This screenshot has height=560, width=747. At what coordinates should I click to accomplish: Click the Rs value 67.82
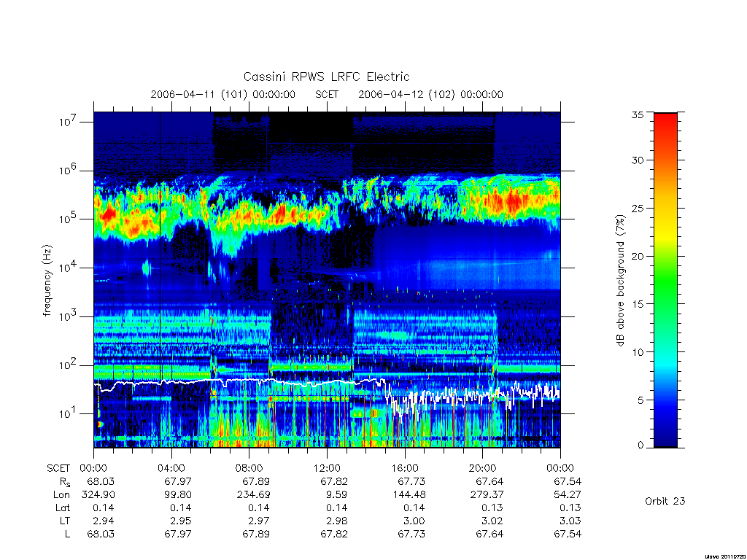(334, 481)
